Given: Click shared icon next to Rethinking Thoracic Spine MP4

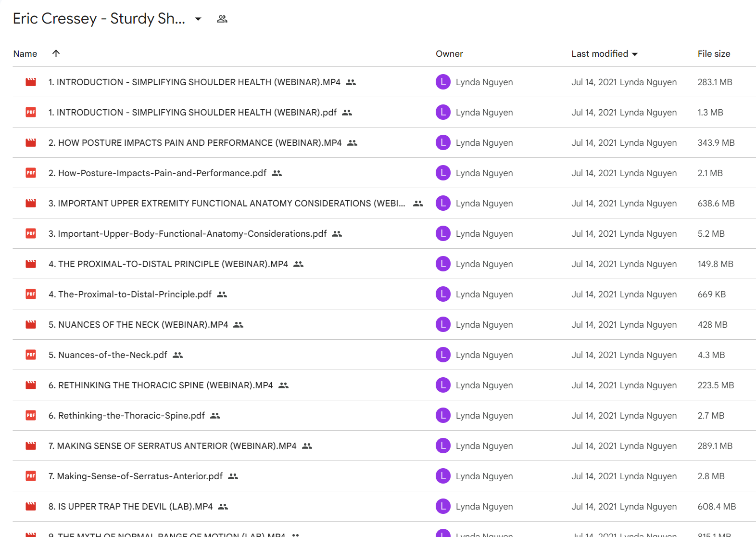Looking at the screenshot, I should click(x=284, y=385).
